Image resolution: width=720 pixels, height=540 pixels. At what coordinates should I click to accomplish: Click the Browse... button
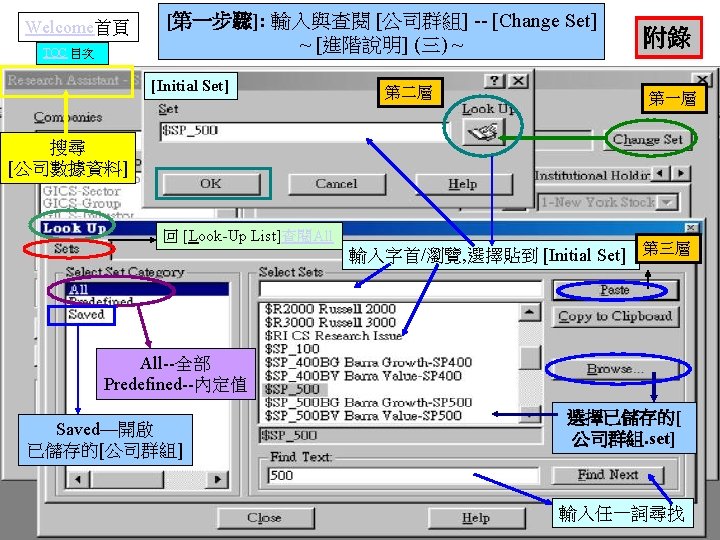click(615, 369)
